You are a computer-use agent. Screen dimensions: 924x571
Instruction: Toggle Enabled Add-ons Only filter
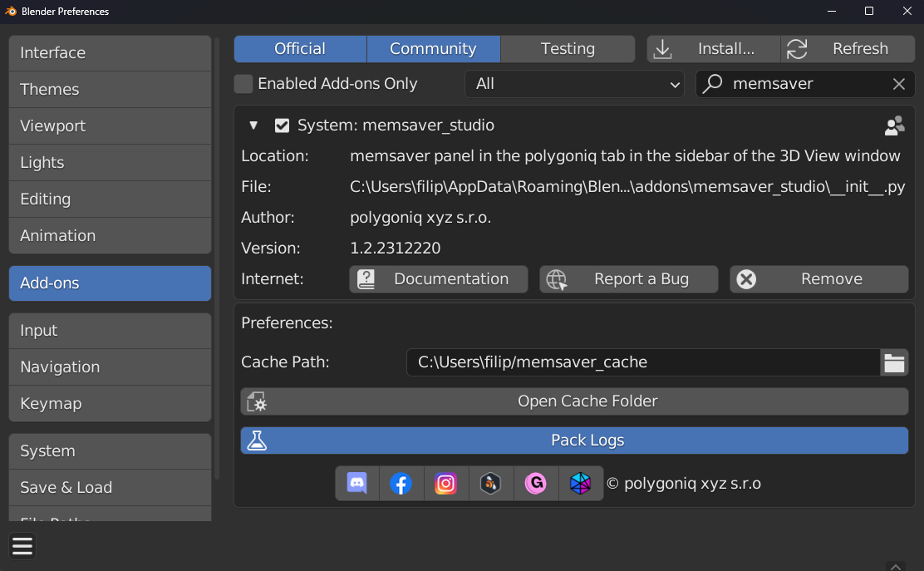point(243,83)
